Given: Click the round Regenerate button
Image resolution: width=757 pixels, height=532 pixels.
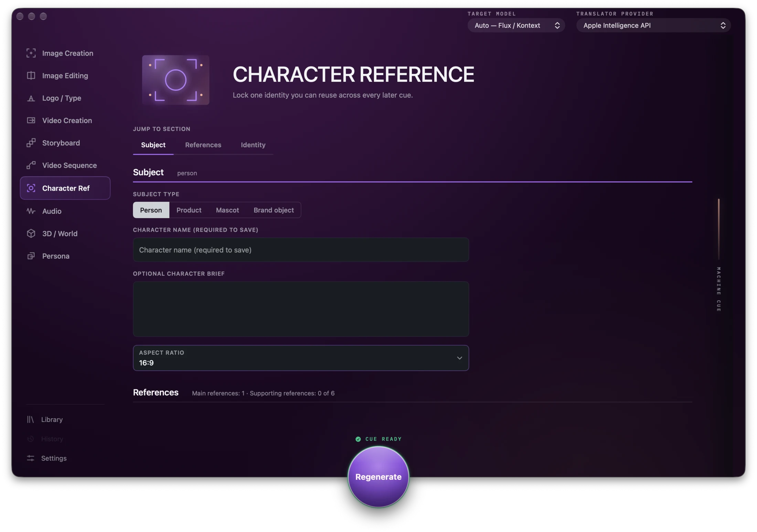Looking at the screenshot, I should coord(378,477).
